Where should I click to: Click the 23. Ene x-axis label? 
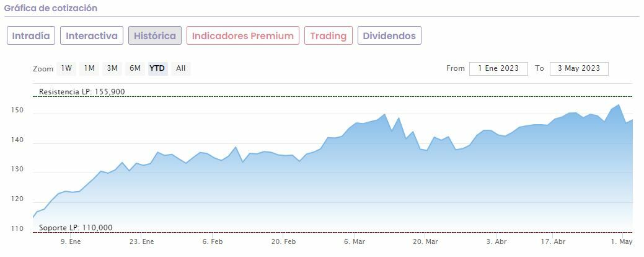[142, 241]
